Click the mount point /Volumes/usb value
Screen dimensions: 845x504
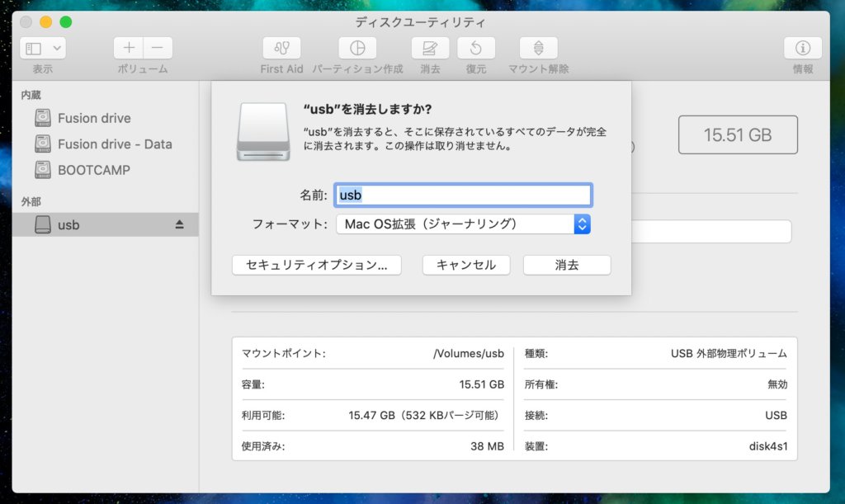[469, 353]
